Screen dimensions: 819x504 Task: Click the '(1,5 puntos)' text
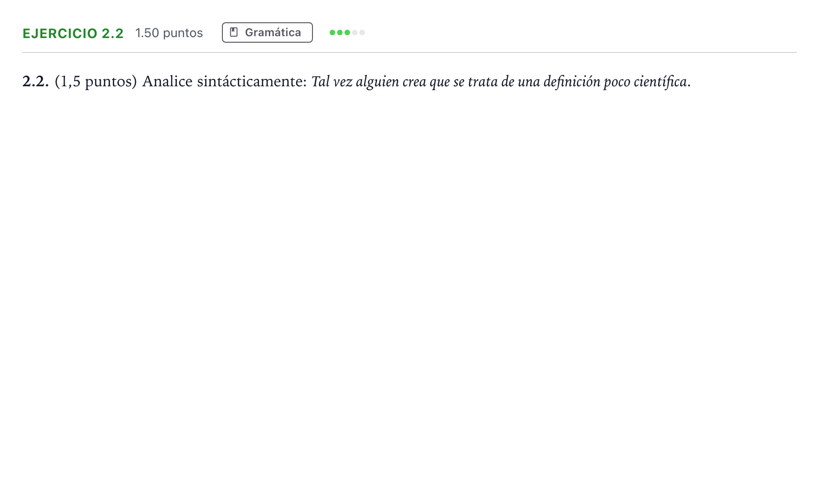coord(96,82)
